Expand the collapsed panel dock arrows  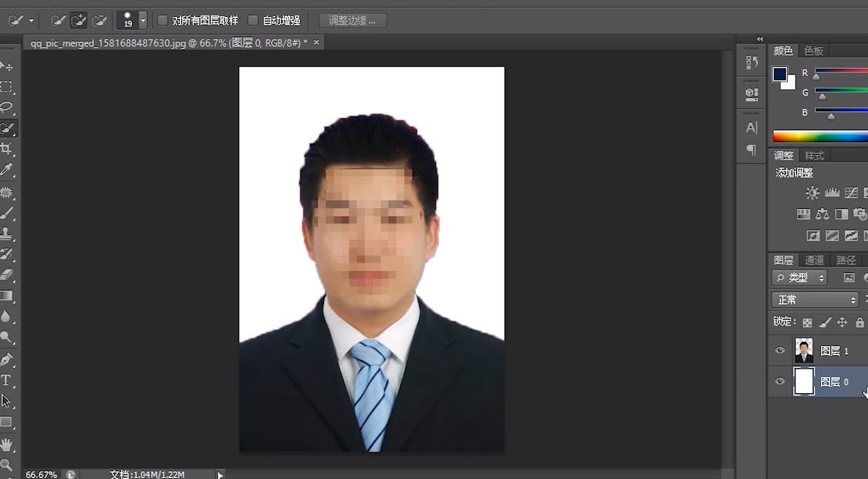pos(760,39)
